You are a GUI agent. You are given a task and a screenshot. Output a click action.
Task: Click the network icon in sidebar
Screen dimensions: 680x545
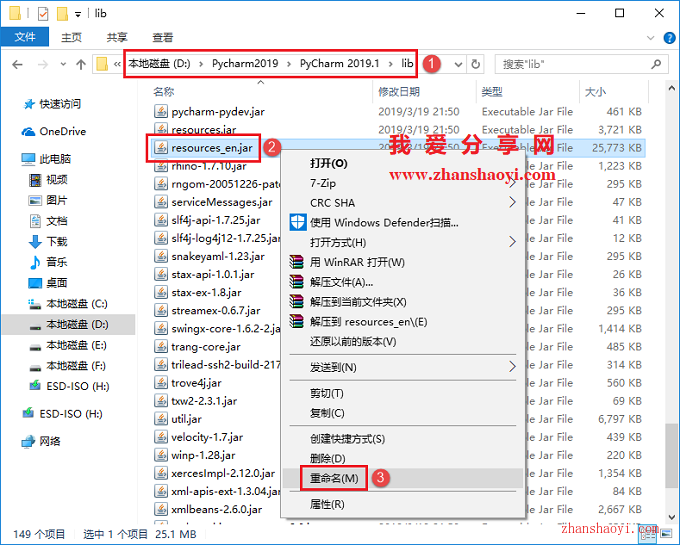[x=28, y=441]
